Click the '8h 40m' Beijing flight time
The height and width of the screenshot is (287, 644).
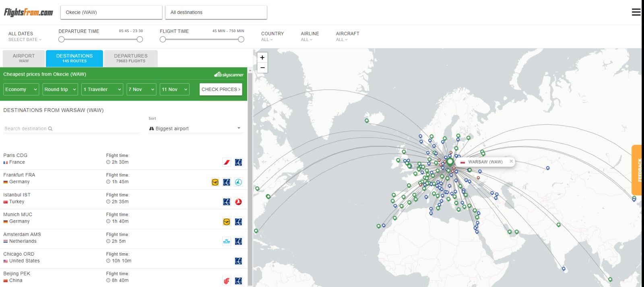pos(120,281)
